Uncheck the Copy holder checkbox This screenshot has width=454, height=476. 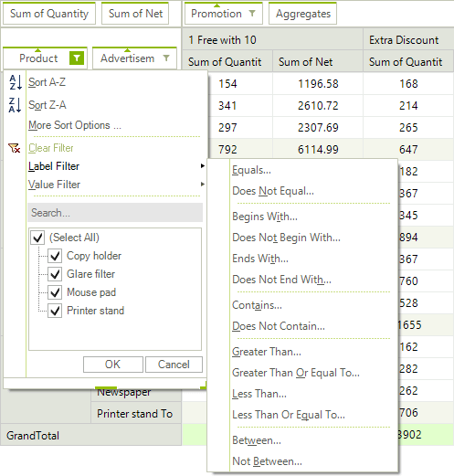[x=55, y=256]
